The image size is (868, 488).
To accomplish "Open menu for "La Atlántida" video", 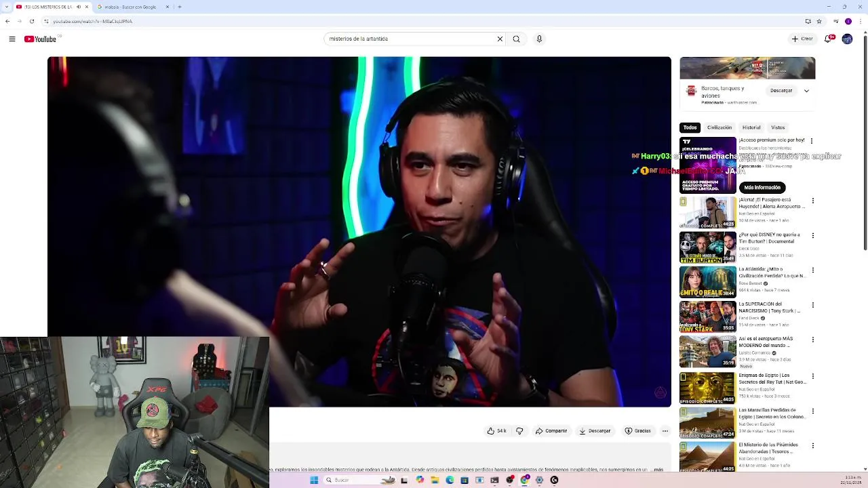I will tap(812, 270).
